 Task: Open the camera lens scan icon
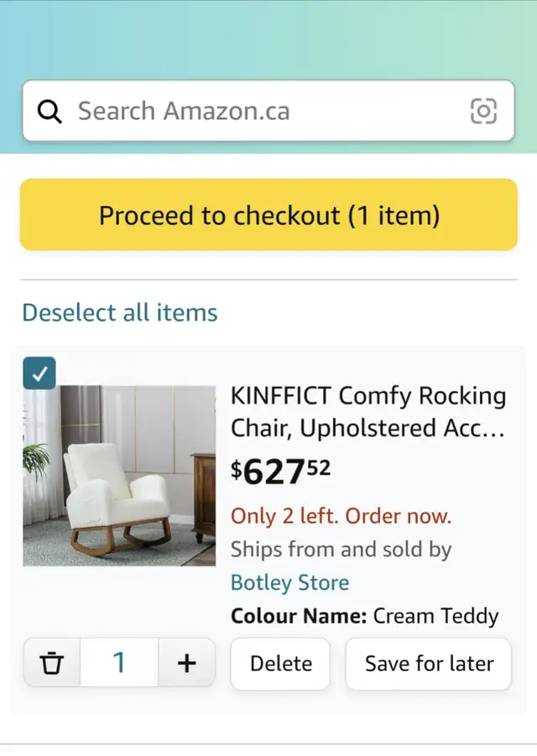tap(483, 111)
